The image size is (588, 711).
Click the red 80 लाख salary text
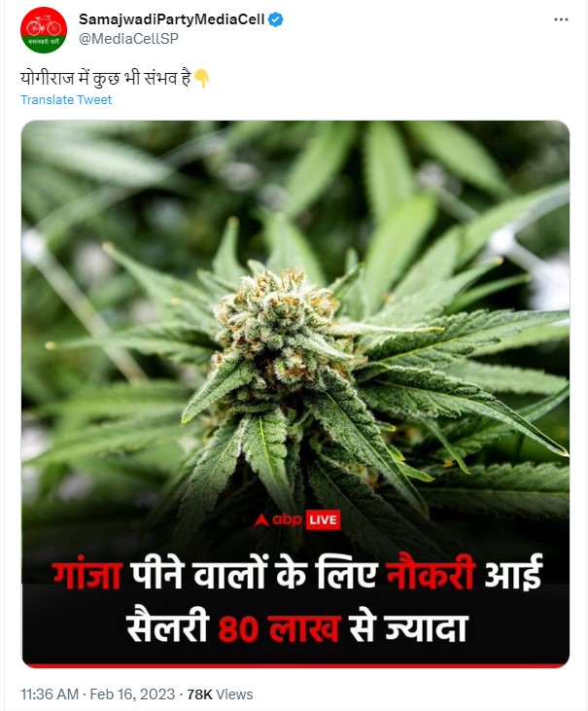[279, 628]
